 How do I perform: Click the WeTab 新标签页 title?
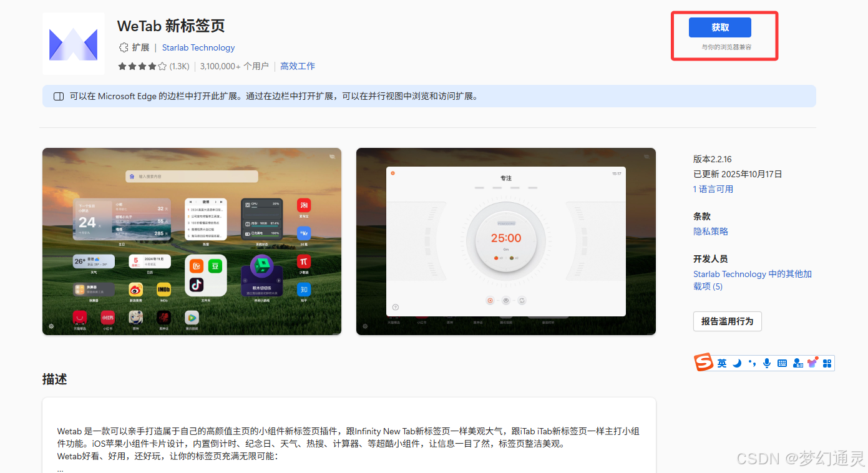[x=171, y=26]
